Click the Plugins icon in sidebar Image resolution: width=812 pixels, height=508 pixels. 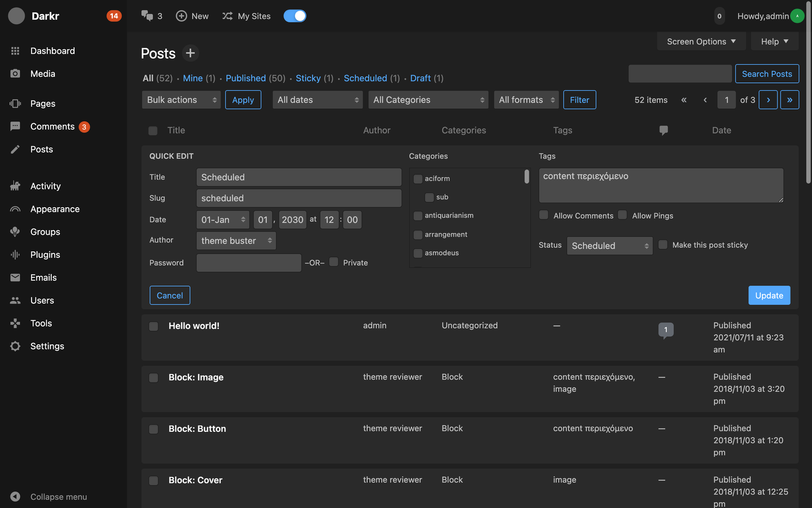[x=15, y=255]
